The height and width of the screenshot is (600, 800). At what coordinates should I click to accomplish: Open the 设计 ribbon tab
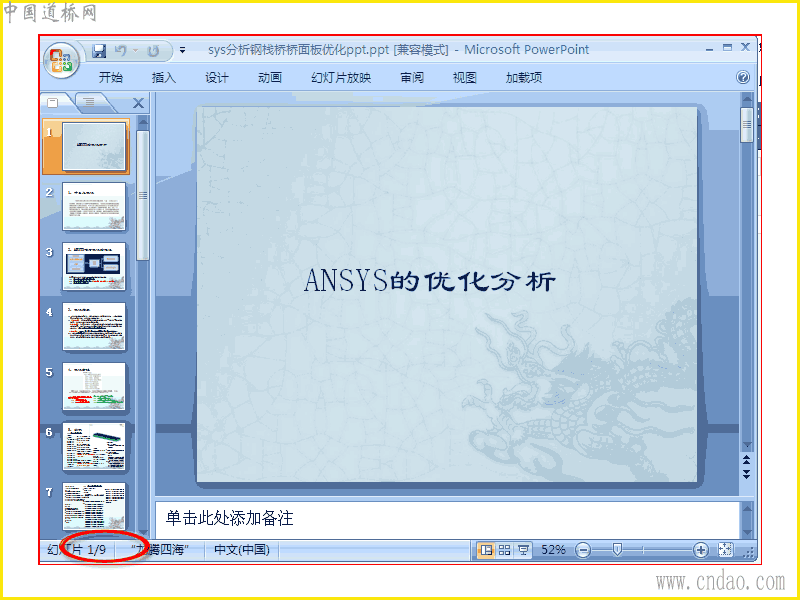coord(217,78)
